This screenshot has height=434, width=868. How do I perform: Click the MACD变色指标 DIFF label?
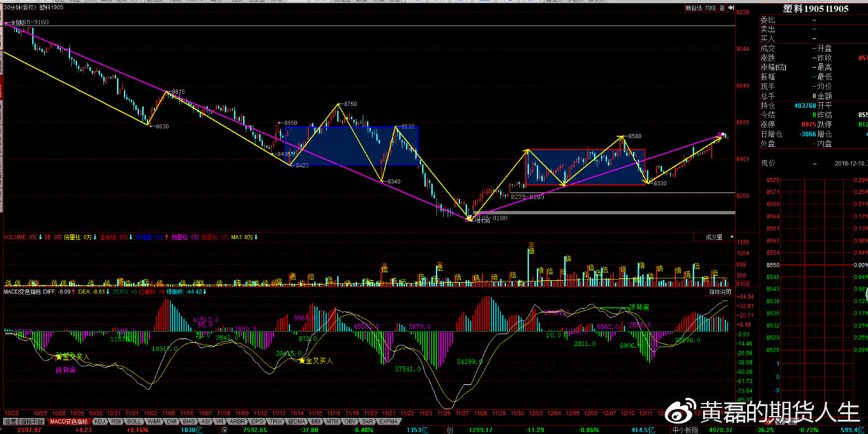[x=38, y=291]
